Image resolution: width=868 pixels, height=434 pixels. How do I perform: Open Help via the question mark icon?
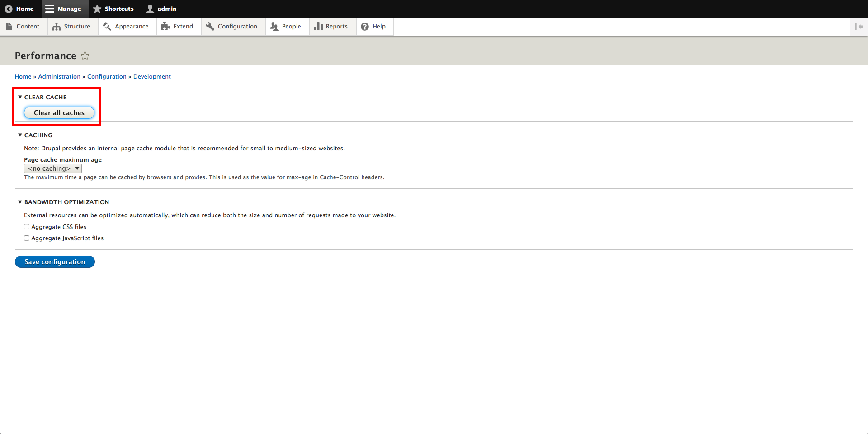pyautogui.click(x=365, y=27)
